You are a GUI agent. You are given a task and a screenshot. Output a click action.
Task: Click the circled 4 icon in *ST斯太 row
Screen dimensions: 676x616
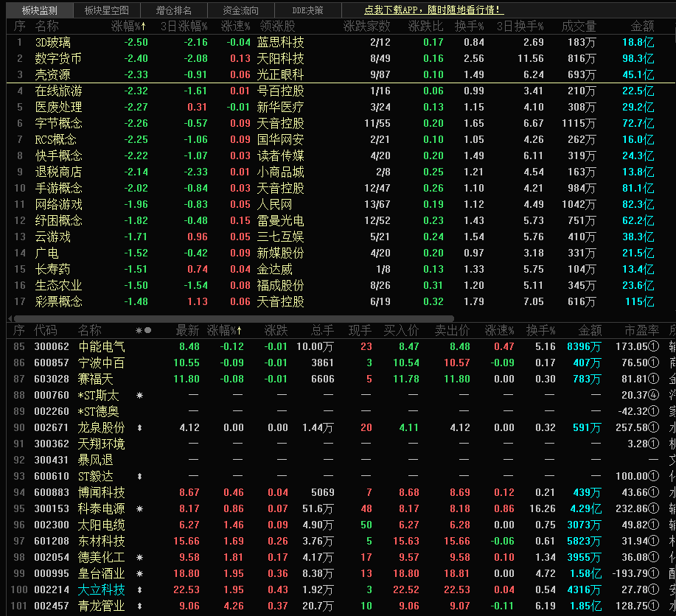coord(654,396)
